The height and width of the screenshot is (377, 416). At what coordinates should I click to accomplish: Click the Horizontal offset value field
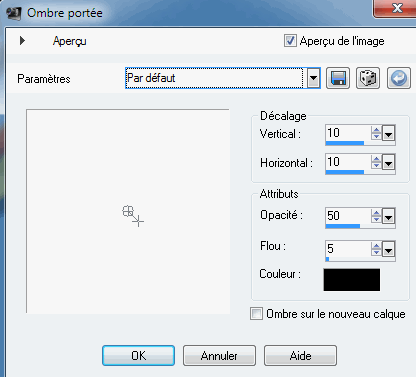point(348,162)
